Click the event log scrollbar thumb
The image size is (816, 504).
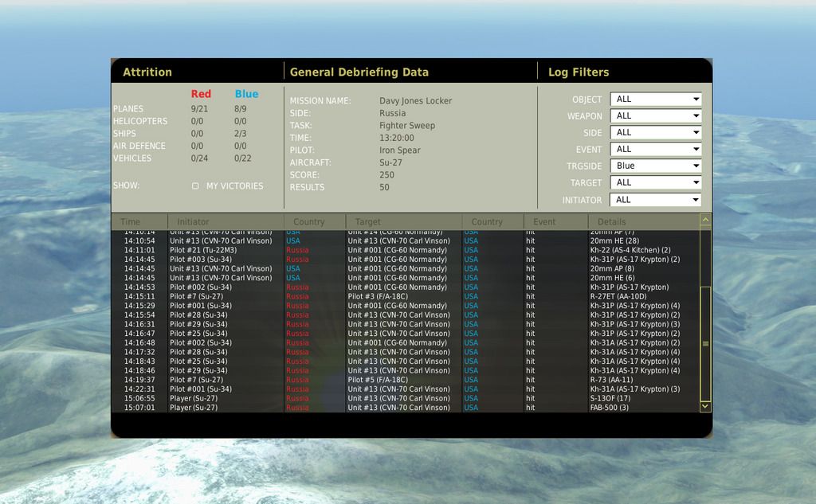click(705, 343)
